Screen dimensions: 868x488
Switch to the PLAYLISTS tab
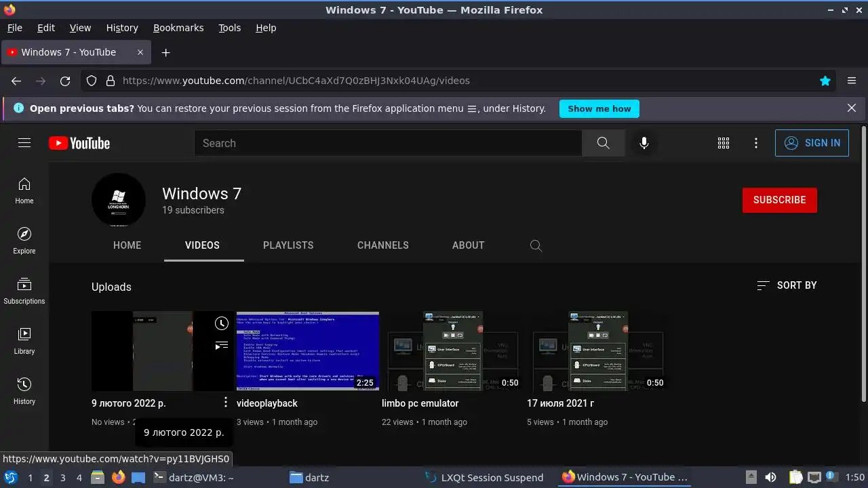tap(288, 245)
